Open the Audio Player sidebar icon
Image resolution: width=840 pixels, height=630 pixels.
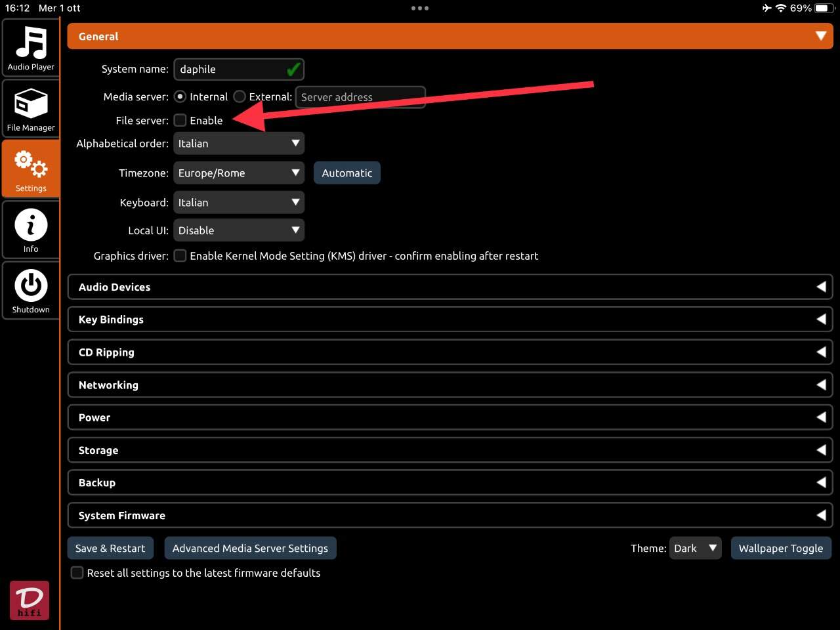(31, 47)
